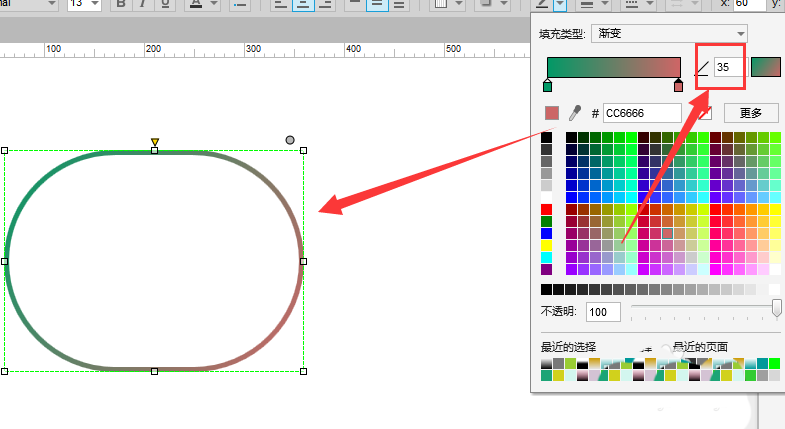
Task: Click the shape's gray rotation handle
Action: 290,140
